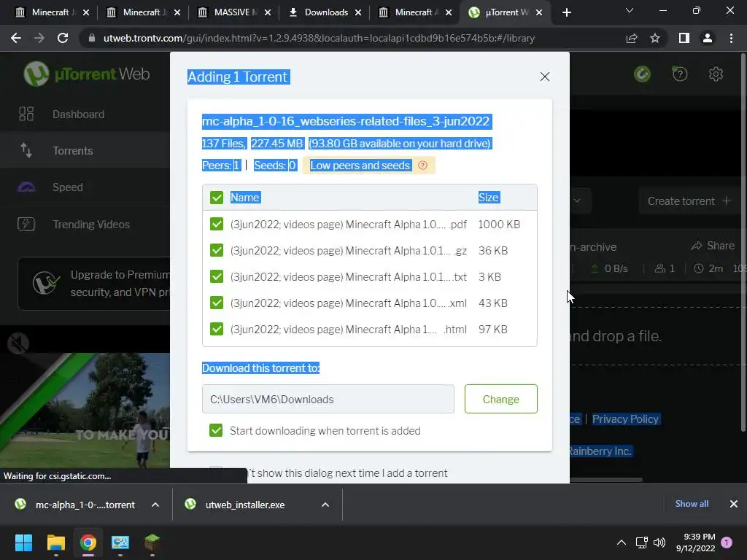Go back in browser history

[16, 38]
